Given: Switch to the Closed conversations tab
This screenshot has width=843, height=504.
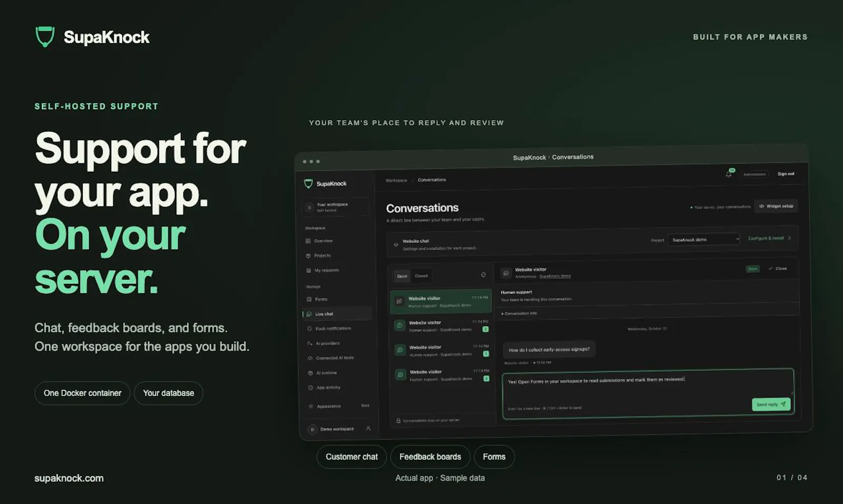Looking at the screenshot, I should click(421, 275).
